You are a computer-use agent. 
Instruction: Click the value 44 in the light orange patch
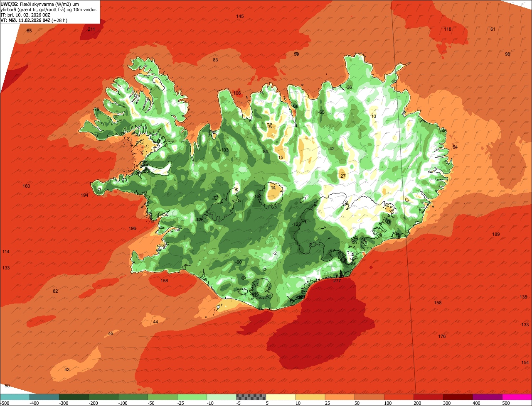click(x=155, y=322)
